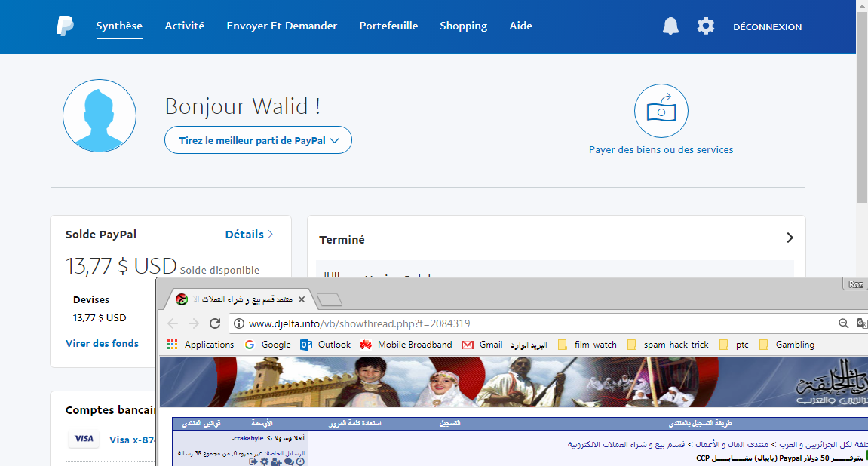This screenshot has width=868, height=466.
Task: Open a new Chrome tab
Action: [x=330, y=300]
